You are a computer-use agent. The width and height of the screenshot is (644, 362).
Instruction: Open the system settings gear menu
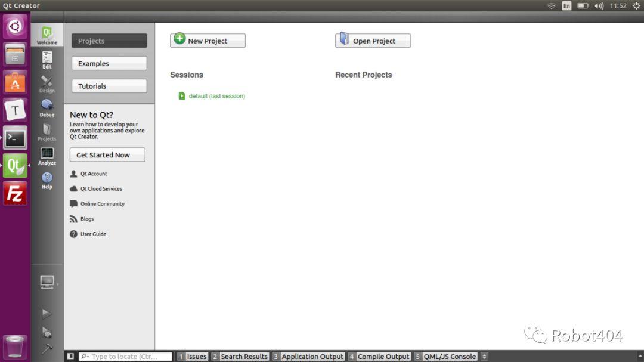[636, 6]
